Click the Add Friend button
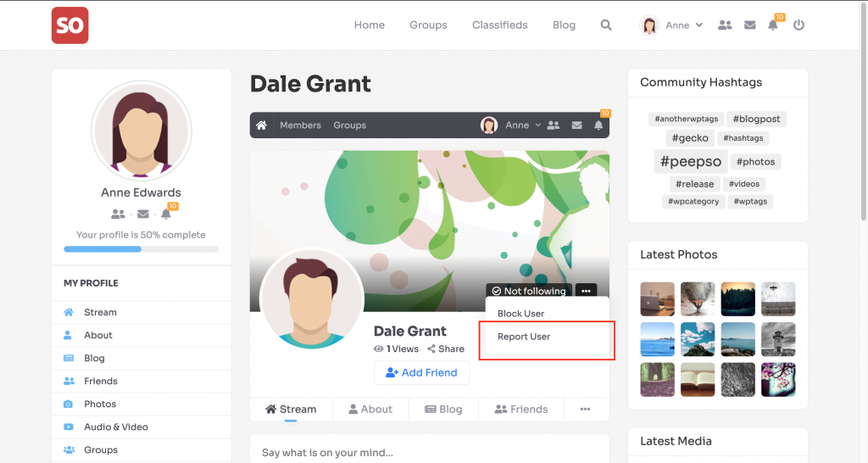The image size is (868, 463). click(x=421, y=372)
